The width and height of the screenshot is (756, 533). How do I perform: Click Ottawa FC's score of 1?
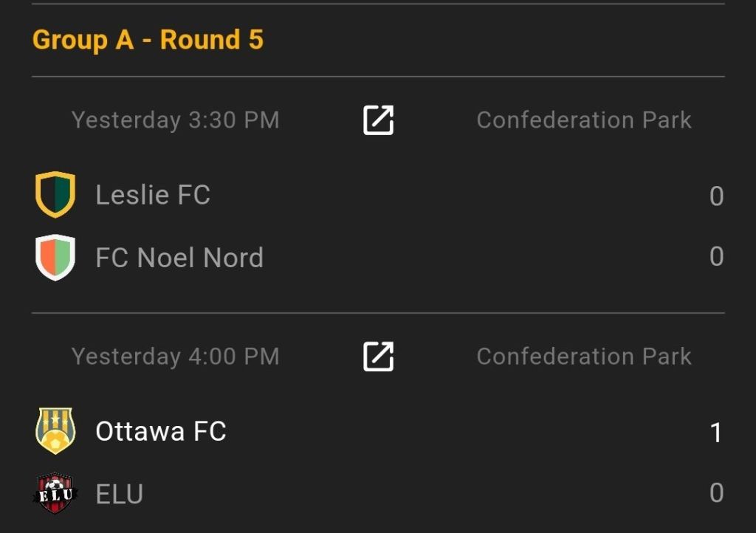coord(716,433)
